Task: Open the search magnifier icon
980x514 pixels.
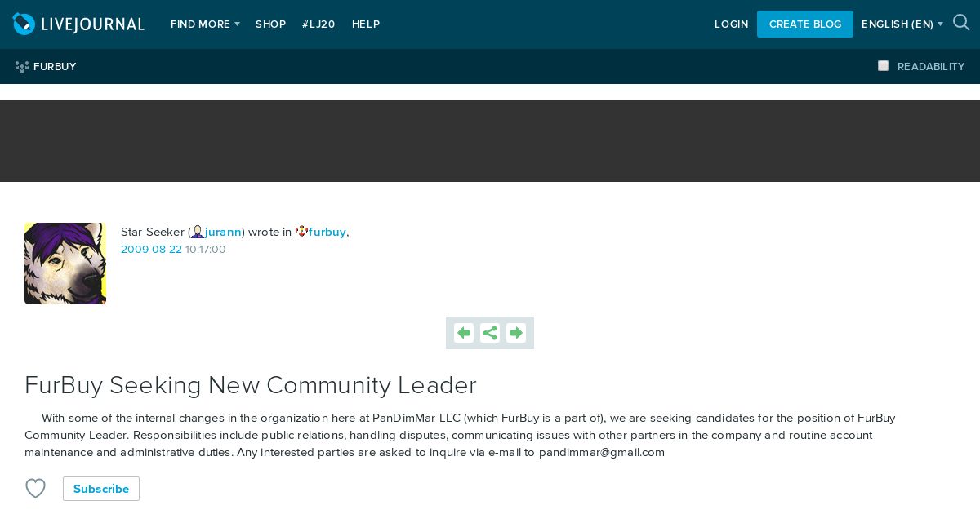Action: click(961, 23)
